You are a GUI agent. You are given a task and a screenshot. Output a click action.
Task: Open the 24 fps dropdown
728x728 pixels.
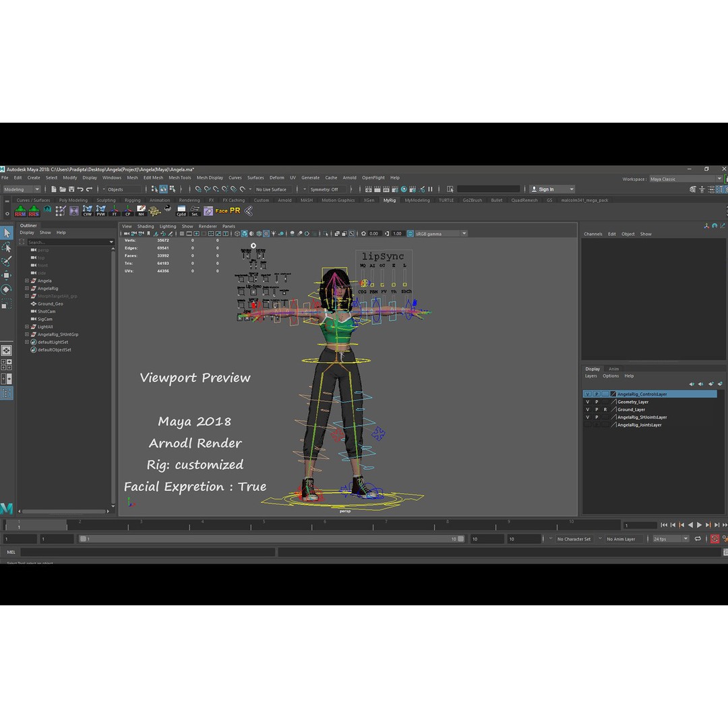click(x=671, y=539)
